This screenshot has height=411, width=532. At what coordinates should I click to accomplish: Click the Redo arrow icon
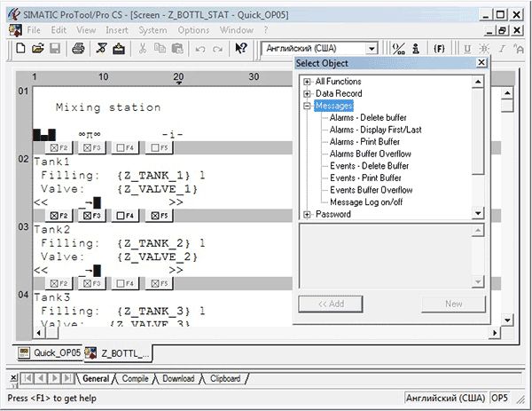[217, 49]
